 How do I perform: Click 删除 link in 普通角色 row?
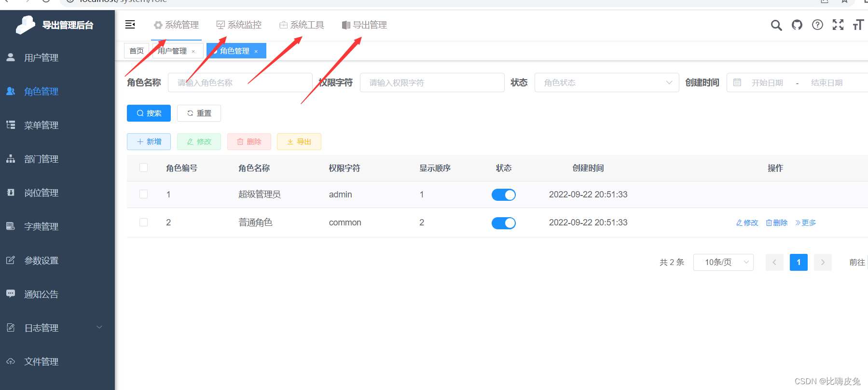776,223
